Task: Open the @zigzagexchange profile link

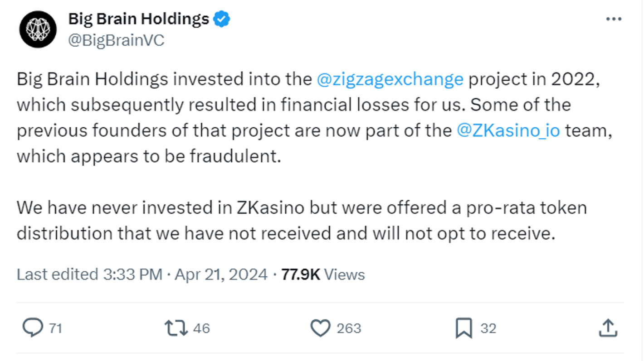Action: click(x=390, y=78)
